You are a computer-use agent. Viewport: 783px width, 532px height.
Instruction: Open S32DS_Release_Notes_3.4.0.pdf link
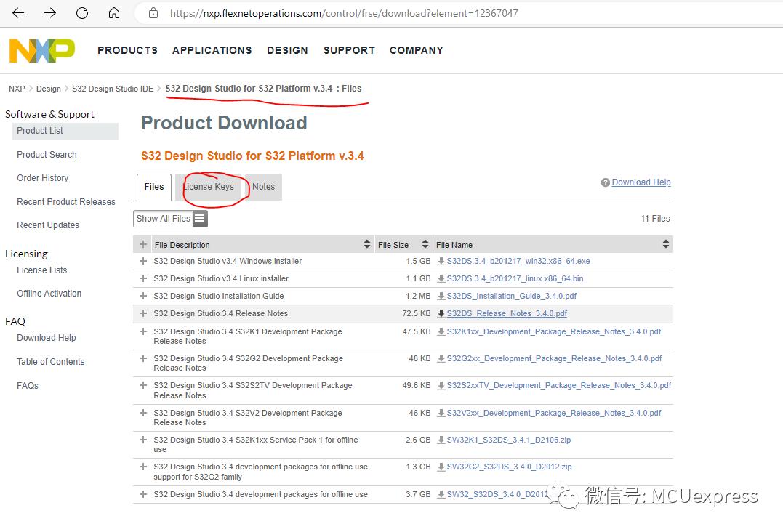point(507,314)
